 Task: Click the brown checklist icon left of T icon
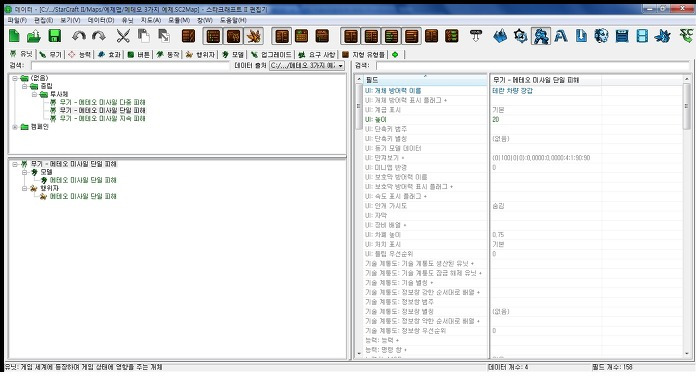[452, 36]
